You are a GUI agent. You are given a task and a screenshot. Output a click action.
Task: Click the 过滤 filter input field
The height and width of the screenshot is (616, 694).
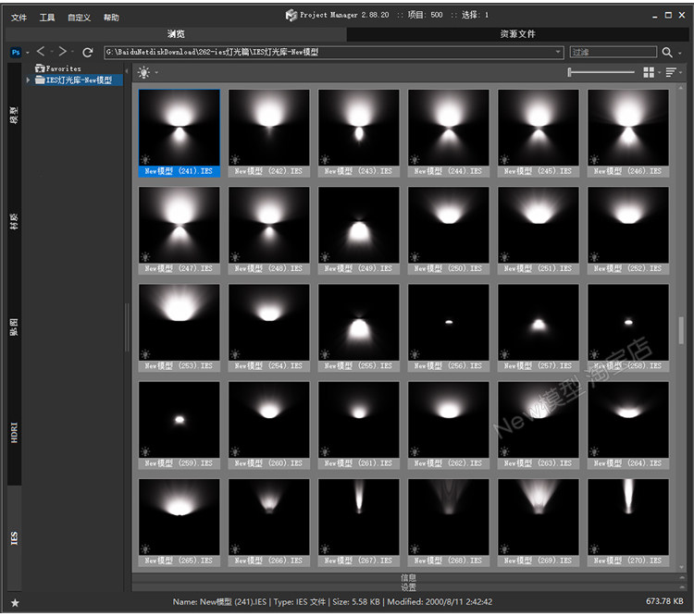point(611,53)
